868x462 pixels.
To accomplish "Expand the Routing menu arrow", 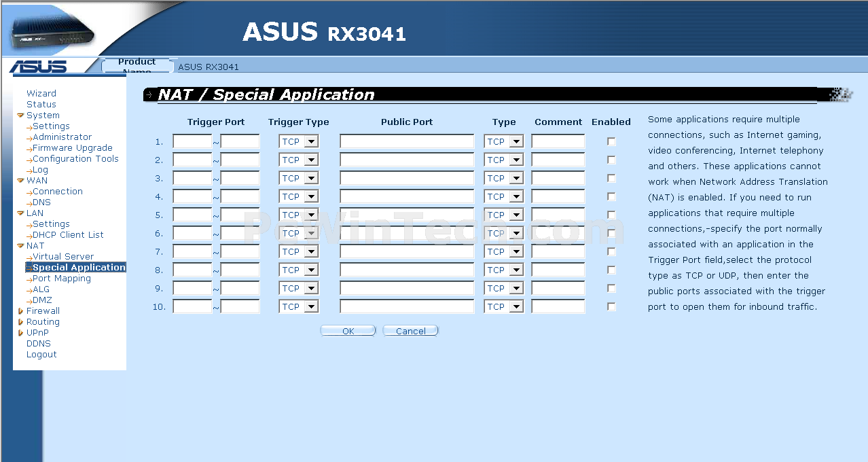I will (x=20, y=322).
